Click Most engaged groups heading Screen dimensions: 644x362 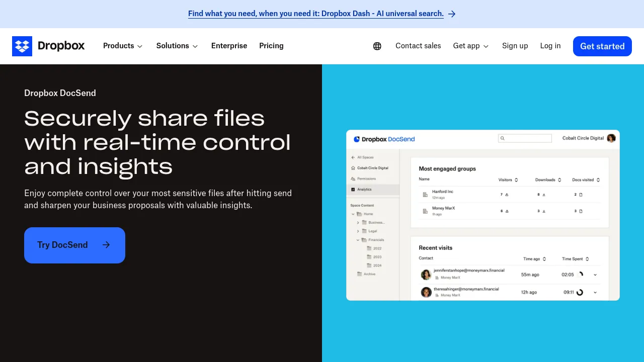point(447,169)
